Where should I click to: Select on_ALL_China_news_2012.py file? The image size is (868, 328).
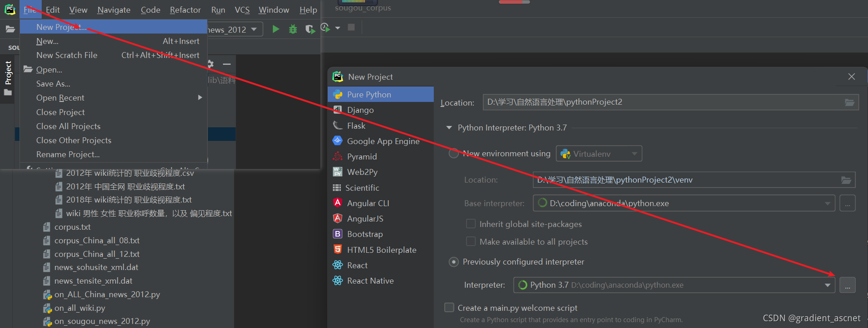(x=107, y=294)
